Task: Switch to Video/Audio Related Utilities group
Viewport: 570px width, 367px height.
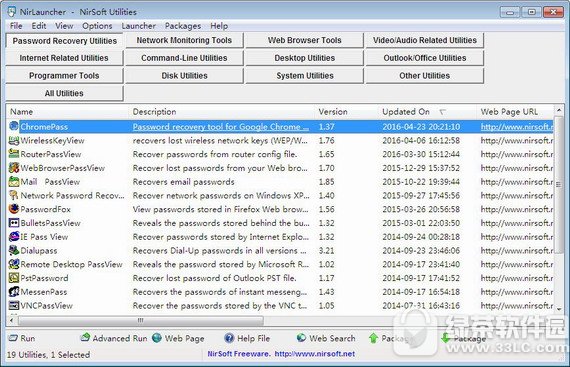Action: 425,40
